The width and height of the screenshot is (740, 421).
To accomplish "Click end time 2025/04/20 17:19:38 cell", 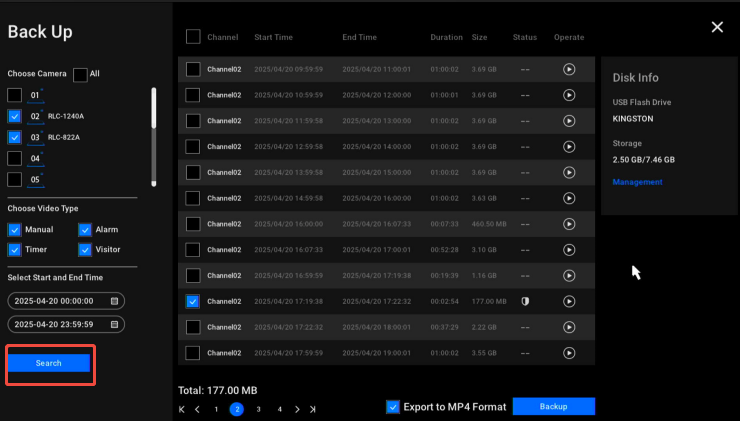I will [x=377, y=276].
